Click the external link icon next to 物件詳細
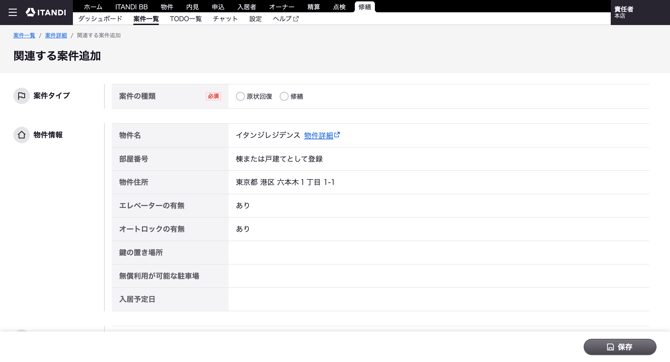 pyautogui.click(x=337, y=135)
